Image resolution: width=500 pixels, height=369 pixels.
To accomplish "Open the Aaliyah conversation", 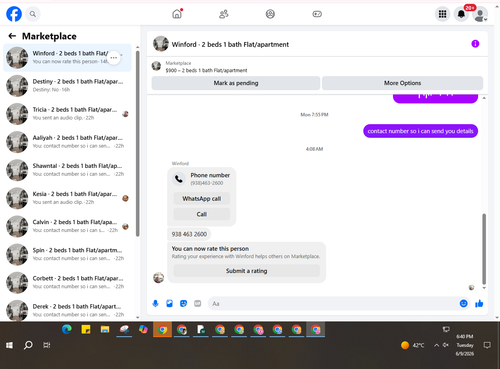I will click(67, 142).
